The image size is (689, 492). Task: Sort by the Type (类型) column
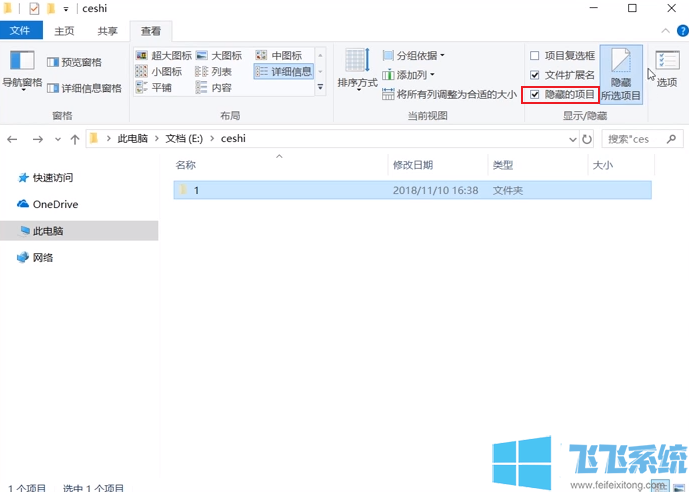(x=503, y=165)
